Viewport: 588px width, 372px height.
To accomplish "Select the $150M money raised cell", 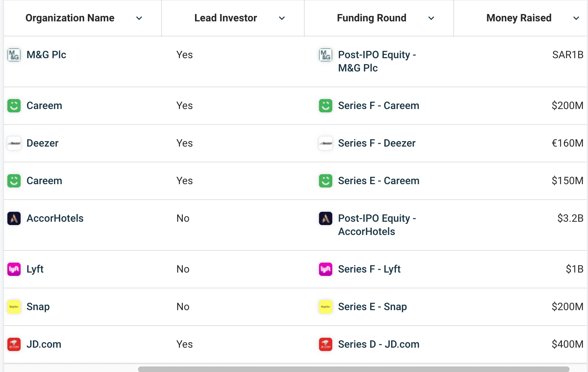I will click(x=567, y=181).
